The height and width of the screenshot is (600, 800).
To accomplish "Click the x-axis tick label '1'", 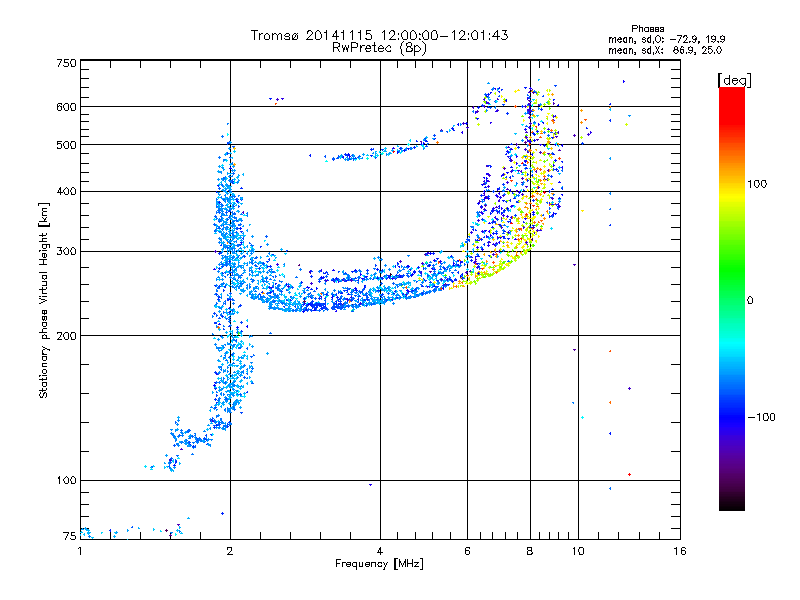I will pyautogui.click(x=80, y=551).
